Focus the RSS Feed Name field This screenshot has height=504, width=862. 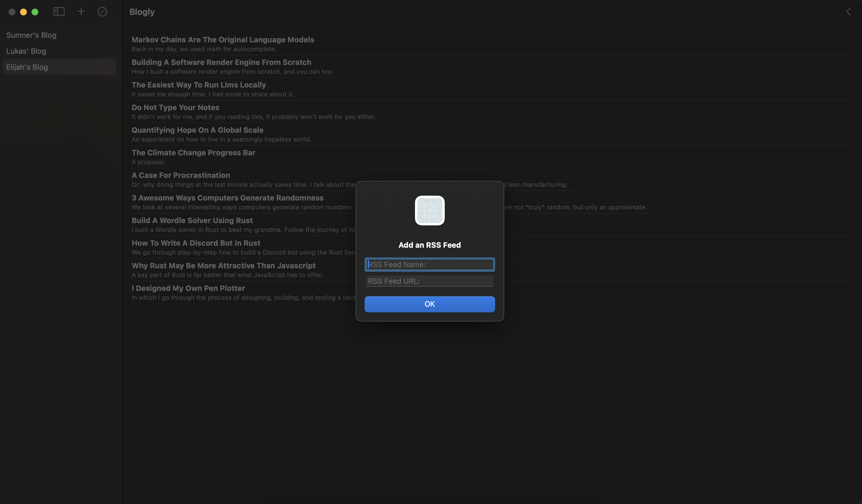tap(430, 264)
